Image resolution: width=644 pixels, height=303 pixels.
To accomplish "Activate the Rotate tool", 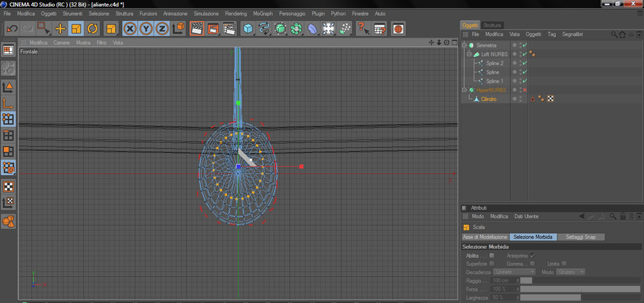I will (92, 28).
